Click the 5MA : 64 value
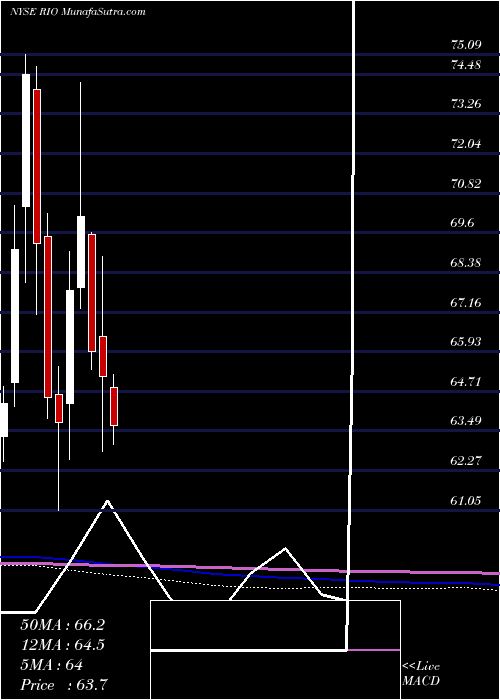 pos(51,665)
